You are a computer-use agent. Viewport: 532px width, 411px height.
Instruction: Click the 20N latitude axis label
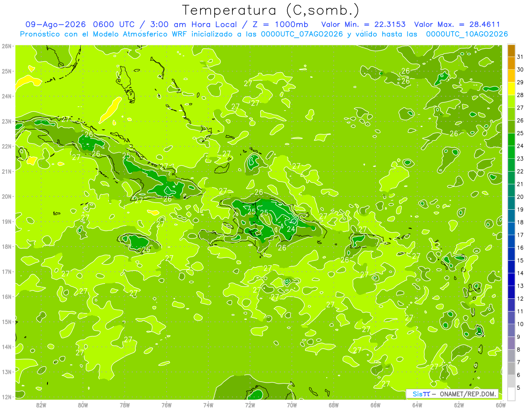point(7,196)
